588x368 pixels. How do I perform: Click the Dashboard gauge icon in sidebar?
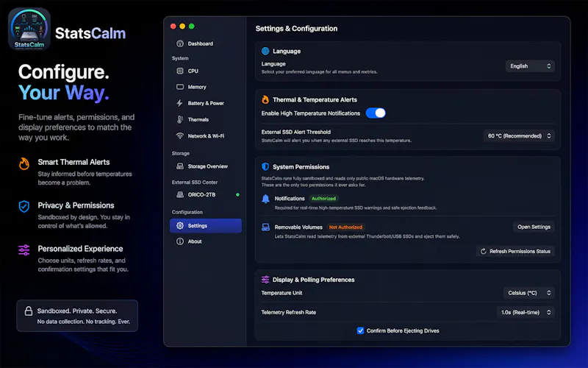180,43
